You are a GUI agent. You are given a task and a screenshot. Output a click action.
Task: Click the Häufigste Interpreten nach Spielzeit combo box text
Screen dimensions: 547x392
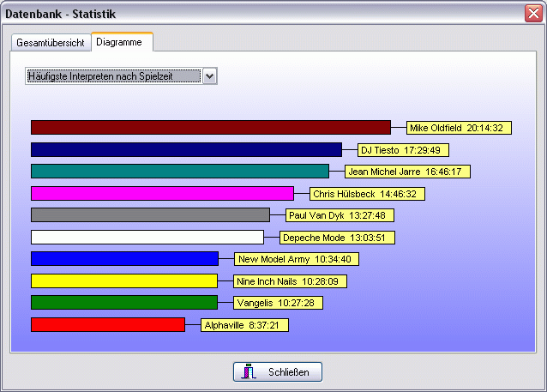coord(114,76)
